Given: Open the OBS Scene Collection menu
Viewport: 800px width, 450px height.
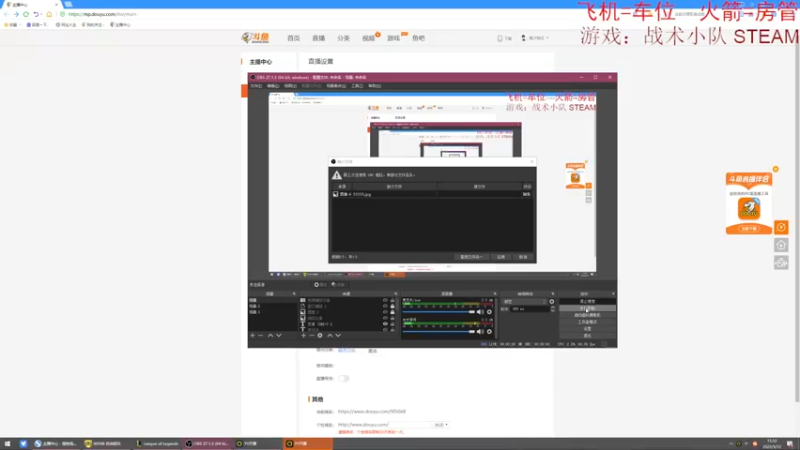Looking at the screenshot, I should [336, 86].
